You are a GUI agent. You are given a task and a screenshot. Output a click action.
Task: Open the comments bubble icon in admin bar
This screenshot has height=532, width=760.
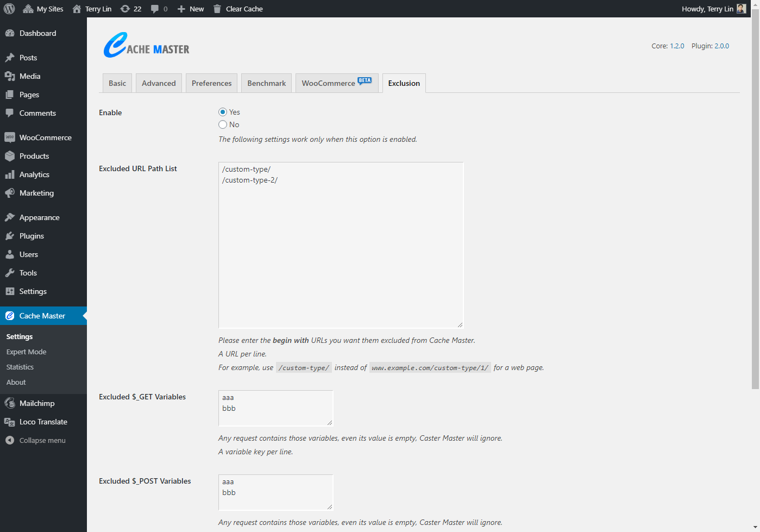click(x=155, y=9)
